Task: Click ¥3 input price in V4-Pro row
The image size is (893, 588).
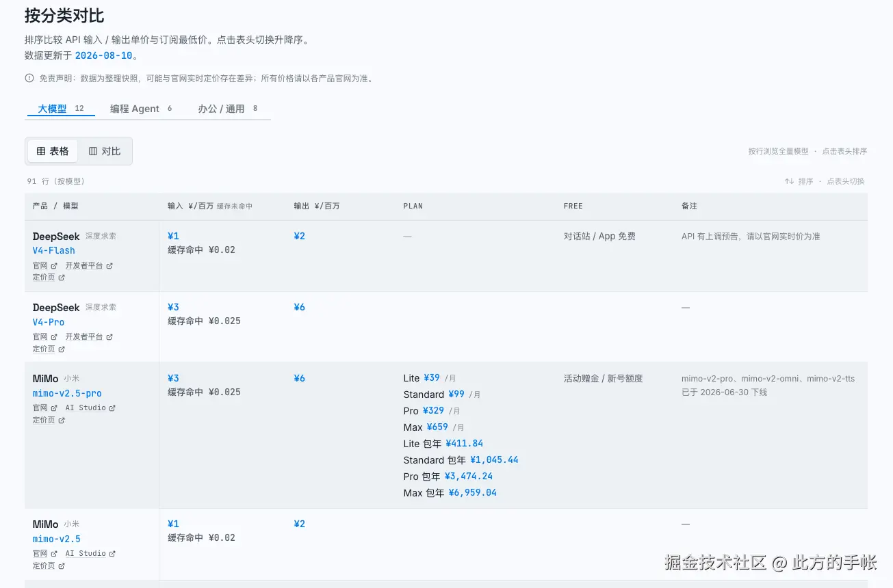Action: (x=174, y=307)
